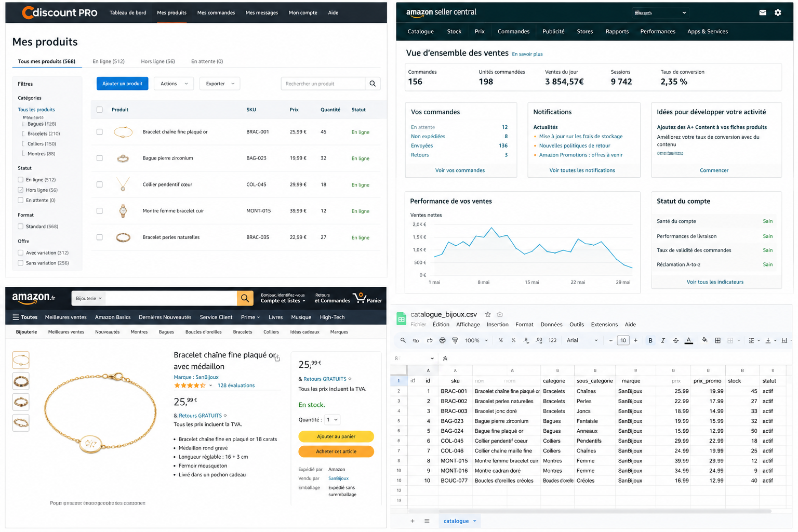Open the cell name box dropdown in Sheets

(x=432, y=358)
